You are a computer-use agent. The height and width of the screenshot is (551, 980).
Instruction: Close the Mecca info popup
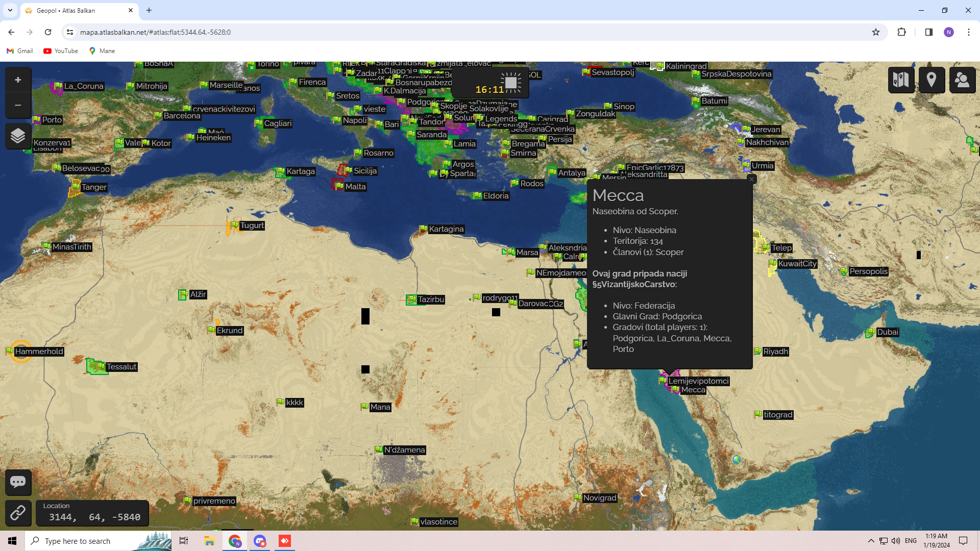pos(751,180)
